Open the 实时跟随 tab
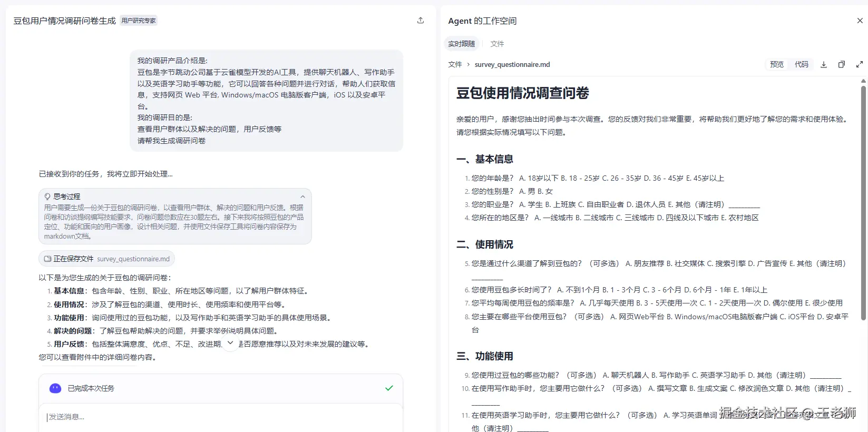Screen dimensions: 868x432 tap(462, 44)
